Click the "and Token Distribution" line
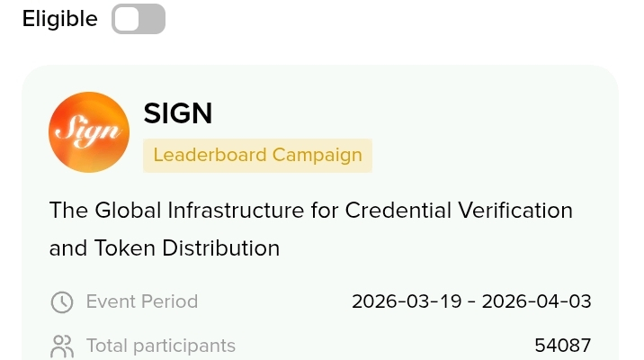This screenshot has width=644, height=360. pos(165,247)
